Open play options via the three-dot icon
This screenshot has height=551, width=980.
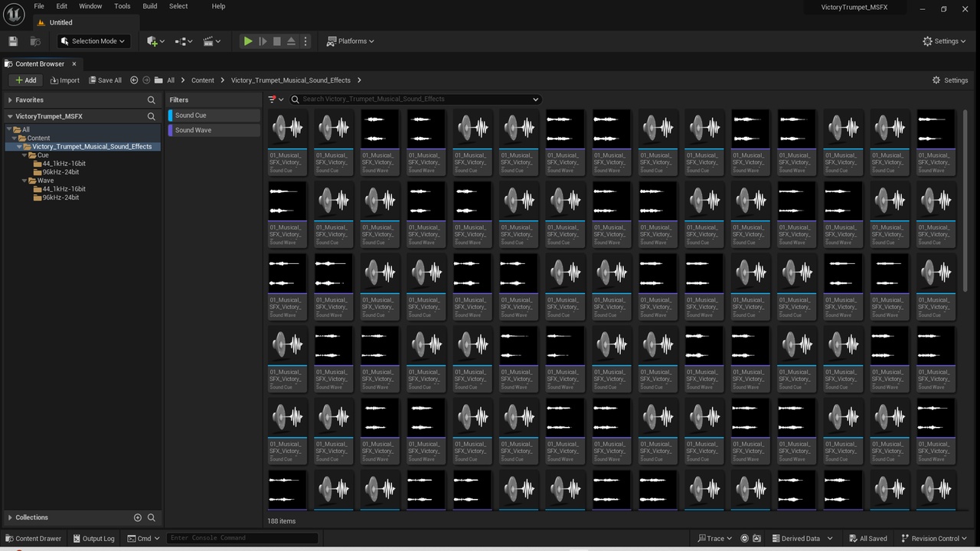pyautogui.click(x=305, y=41)
